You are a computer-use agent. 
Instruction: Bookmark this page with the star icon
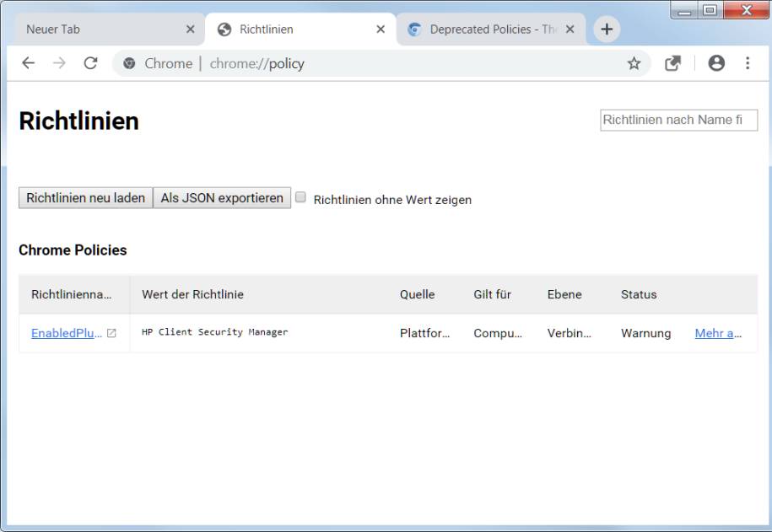634,63
